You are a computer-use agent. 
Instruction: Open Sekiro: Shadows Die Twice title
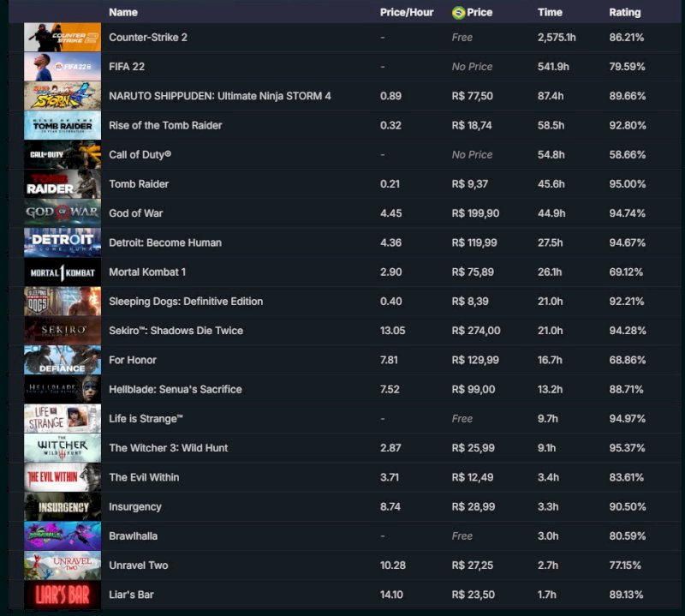click(x=176, y=331)
